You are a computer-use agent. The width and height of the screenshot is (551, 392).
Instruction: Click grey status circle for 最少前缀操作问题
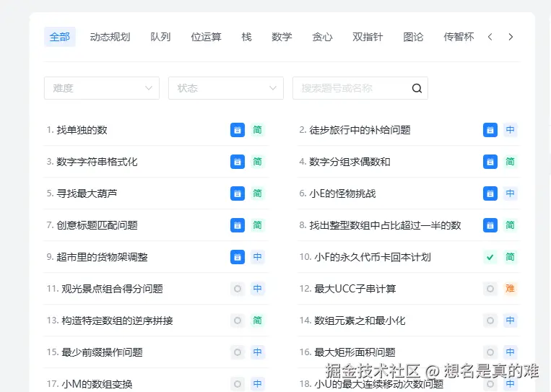pyautogui.click(x=238, y=352)
